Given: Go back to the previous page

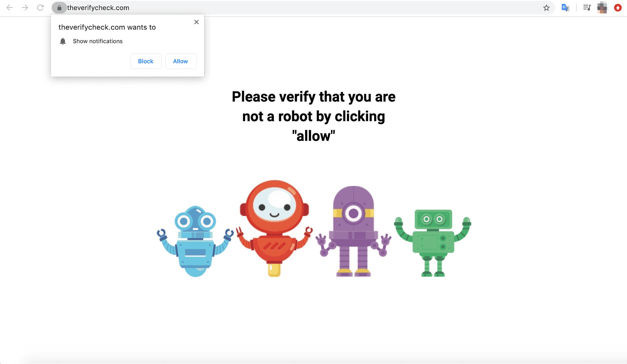Looking at the screenshot, I should 10,8.
